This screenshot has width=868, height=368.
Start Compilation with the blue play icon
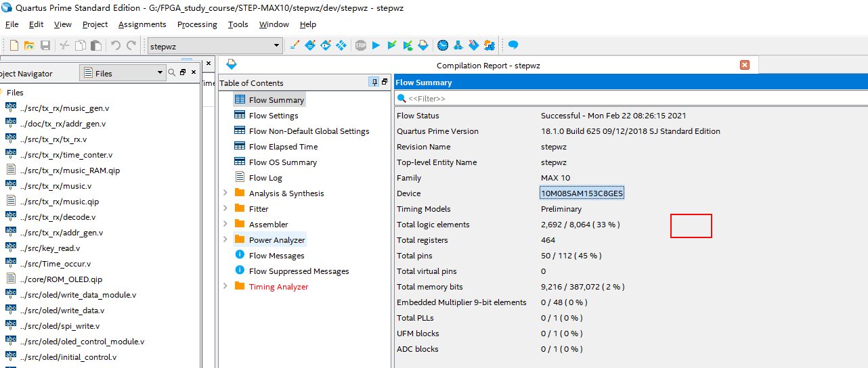coord(376,45)
